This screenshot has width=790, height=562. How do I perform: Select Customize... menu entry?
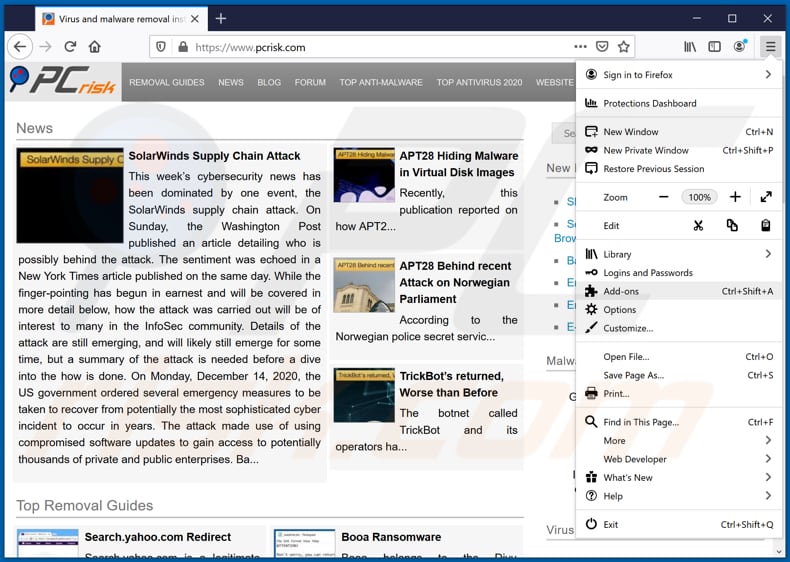click(678, 328)
